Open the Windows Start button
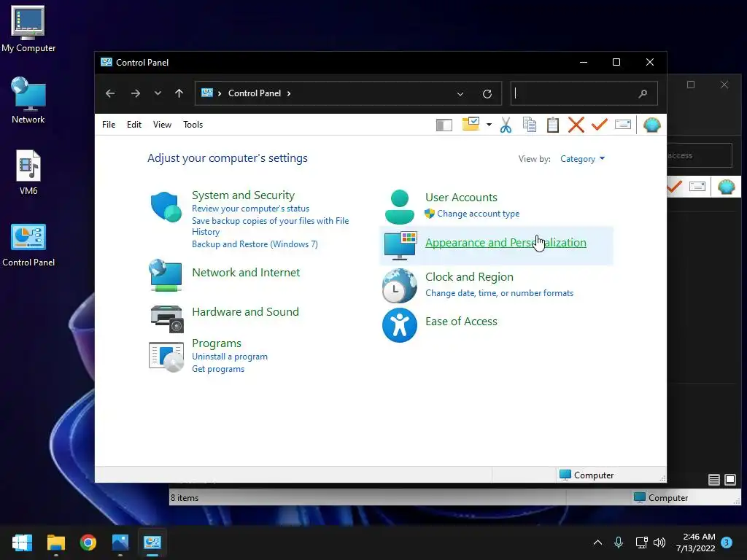Viewport: 747px width, 560px height. 23,542
